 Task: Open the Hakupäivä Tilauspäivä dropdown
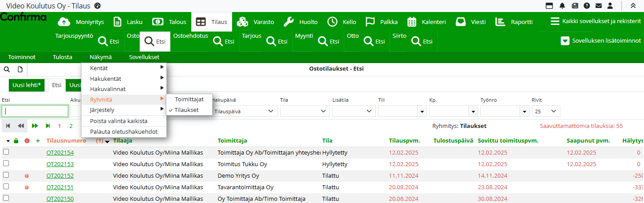click(244, 111)
